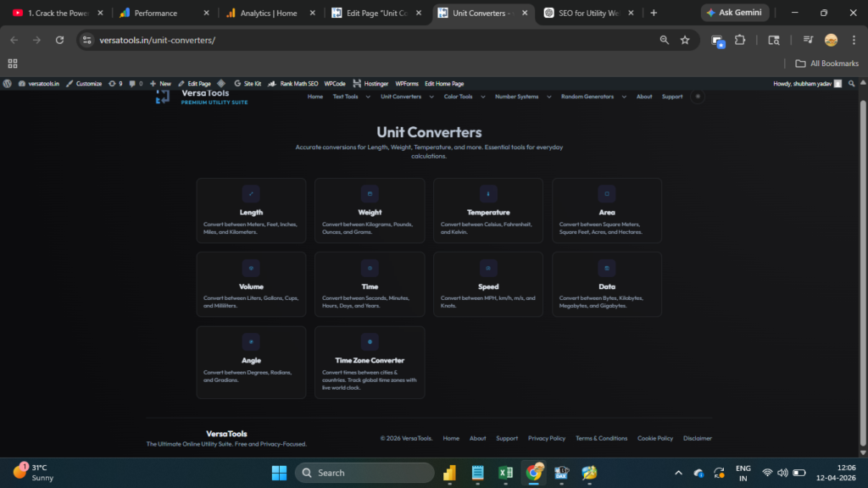Open Cookie Policy footer link
Image resolution: width=868 pixels, height=488 pixels.
[655, 438]
